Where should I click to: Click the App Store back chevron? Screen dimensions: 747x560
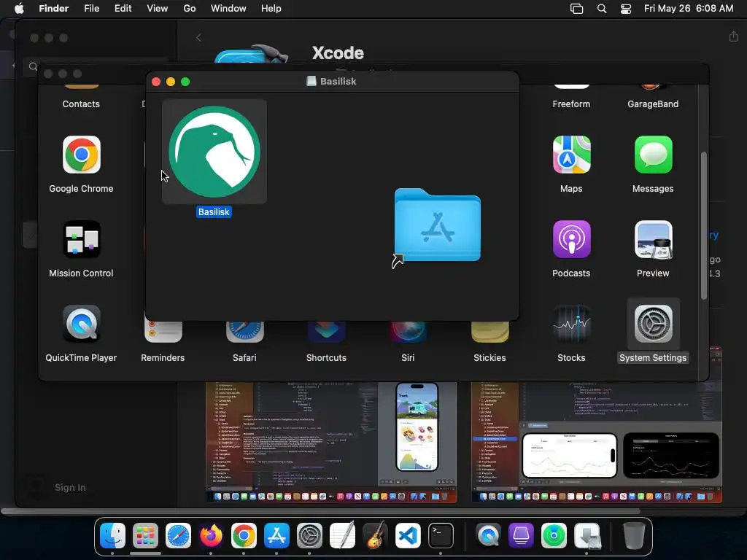tap(198, 38)
